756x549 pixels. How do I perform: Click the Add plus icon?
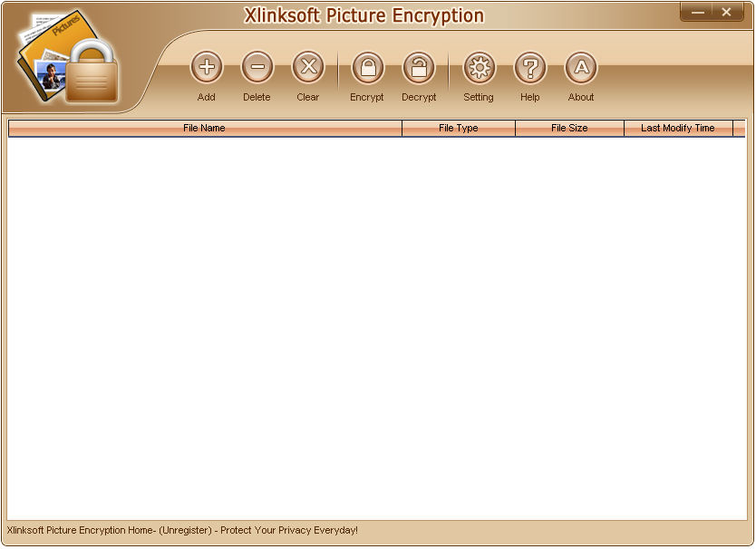tap(207, 67)
